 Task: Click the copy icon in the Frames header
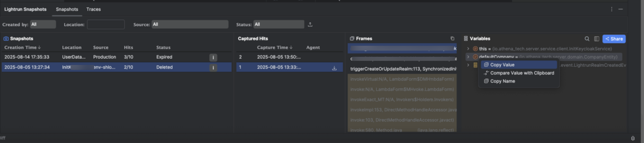[x=452, y=39]
